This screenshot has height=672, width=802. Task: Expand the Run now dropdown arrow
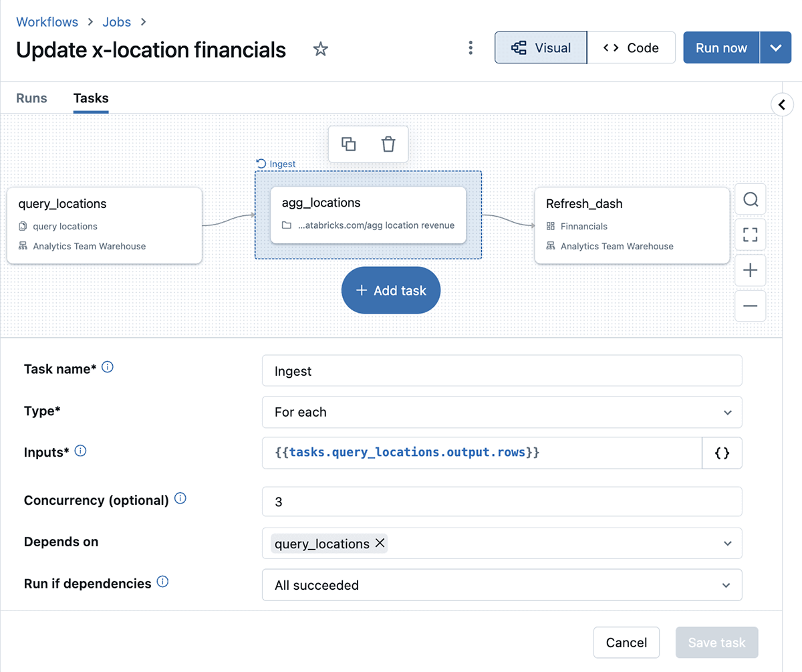775,48
